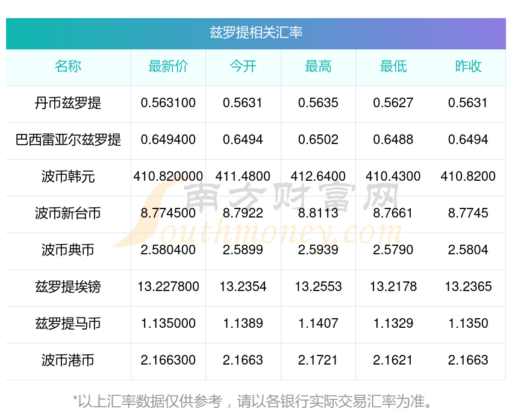Select the 名称 column header
Viewport: 512px width, 420px height.
[68, 66]
